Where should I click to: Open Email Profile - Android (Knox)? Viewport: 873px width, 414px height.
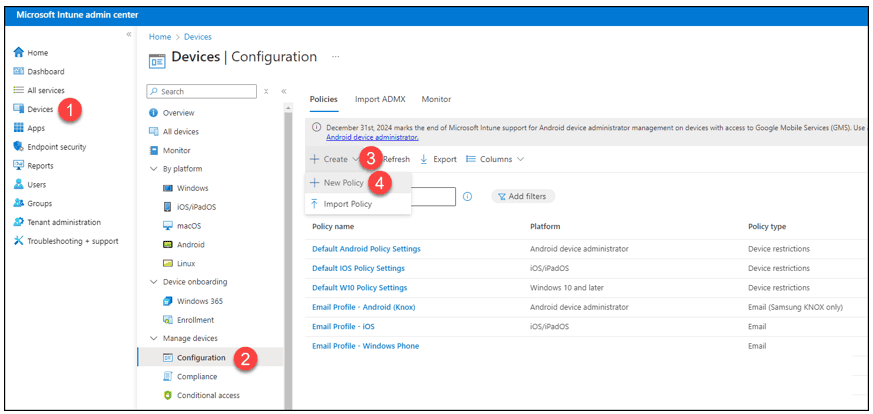coord(364,307)
